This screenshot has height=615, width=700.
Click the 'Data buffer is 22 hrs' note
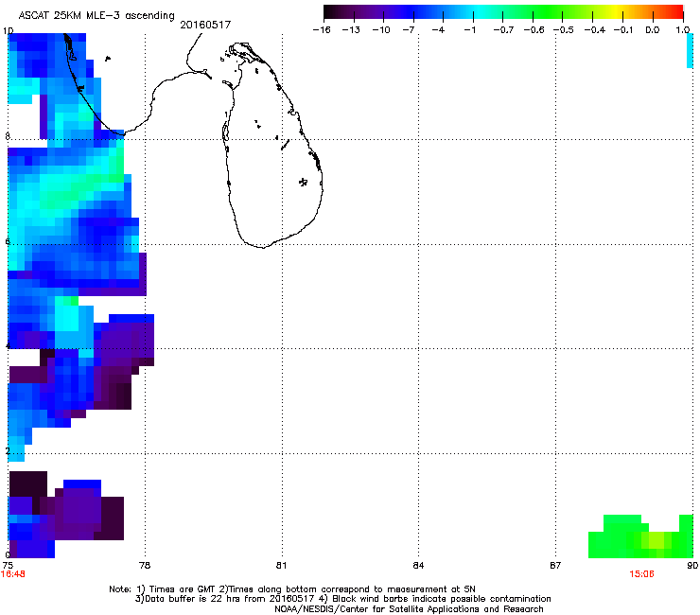click(226, 599)
